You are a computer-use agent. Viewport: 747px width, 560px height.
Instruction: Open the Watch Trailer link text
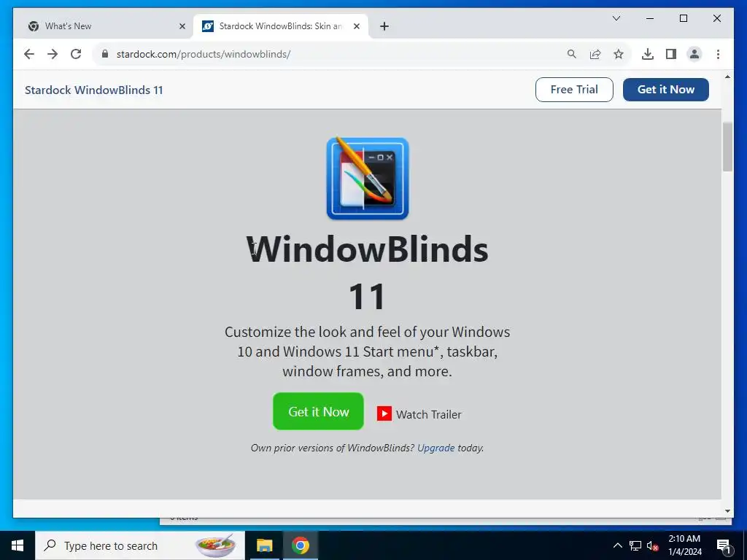click(x=429, y=415)
